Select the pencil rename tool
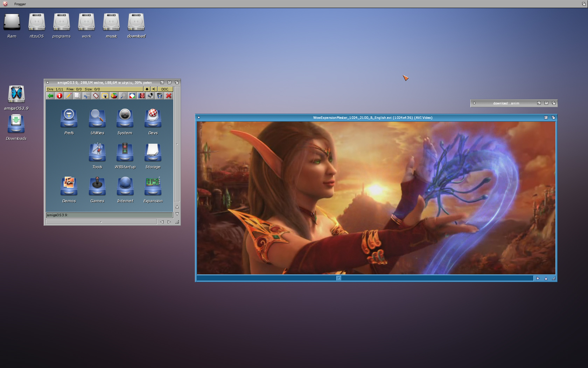 pos(69,96)
